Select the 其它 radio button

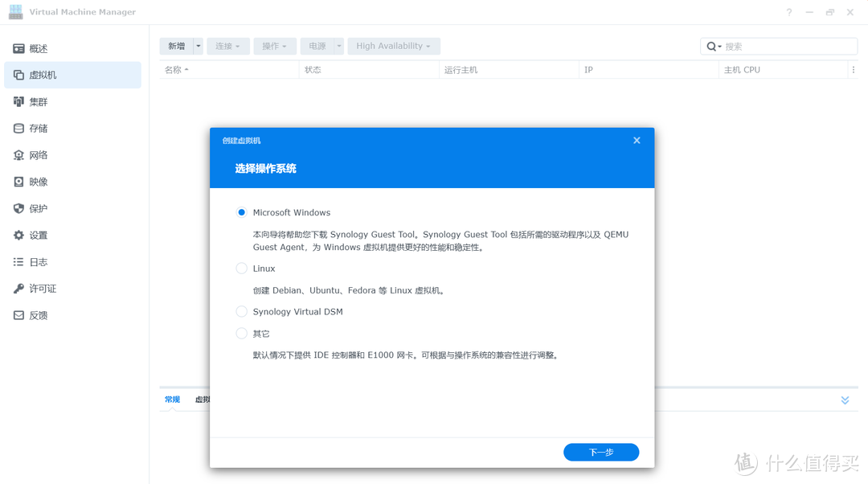click(241, 334)
